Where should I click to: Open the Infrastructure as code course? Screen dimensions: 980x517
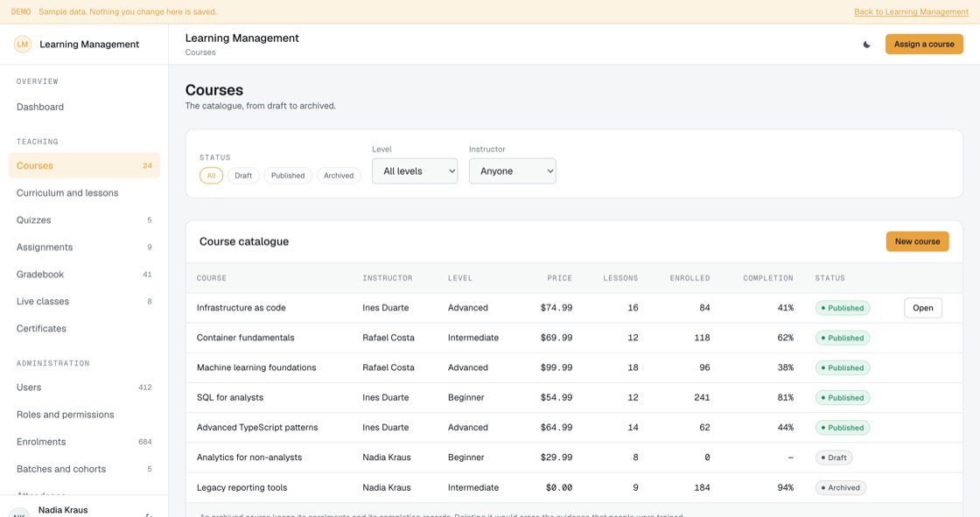(922, 308)
